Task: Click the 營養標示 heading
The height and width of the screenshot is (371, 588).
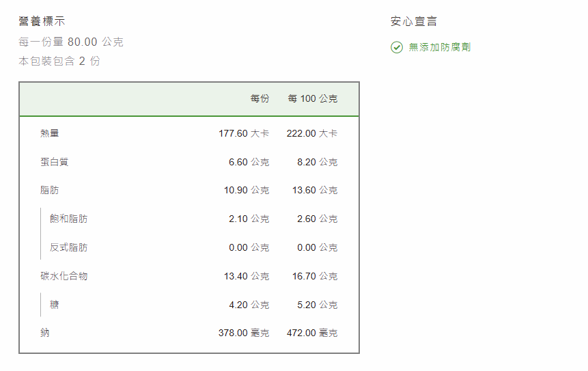Action: click(x=42, y=21)
